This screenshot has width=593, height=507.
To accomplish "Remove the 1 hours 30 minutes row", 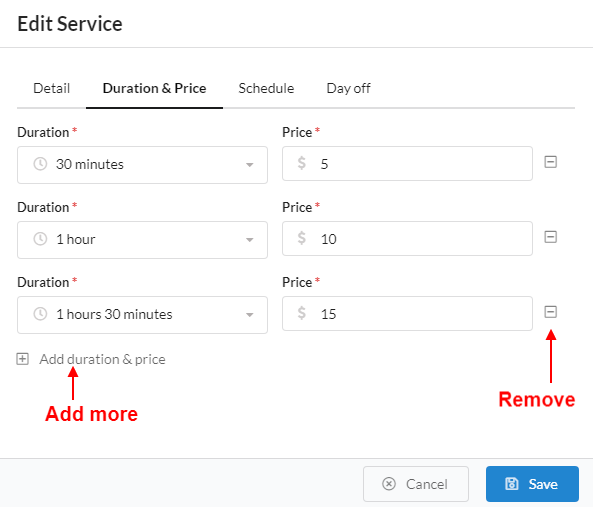I will click(x=550, y=312).
